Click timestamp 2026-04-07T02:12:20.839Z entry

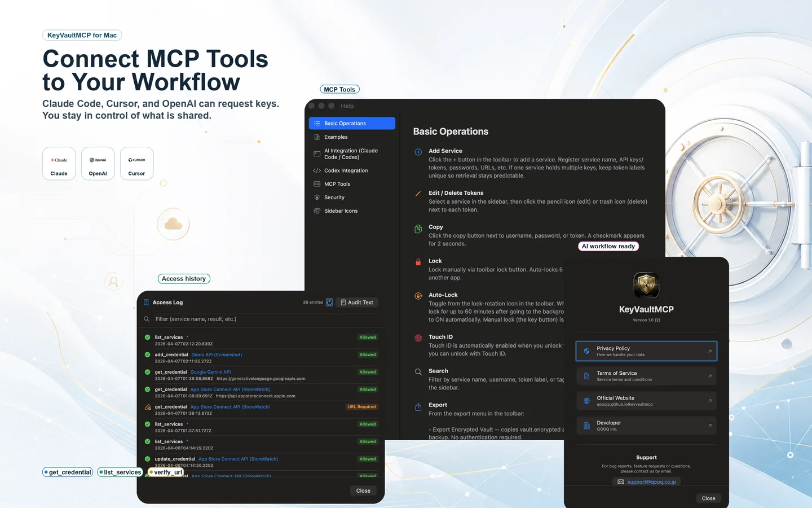click(x=184, y=344)
